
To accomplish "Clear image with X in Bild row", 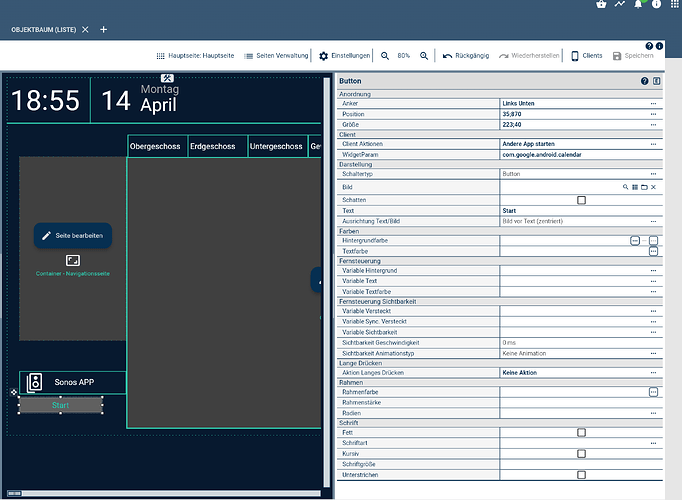I will click(x=653, y=187).
